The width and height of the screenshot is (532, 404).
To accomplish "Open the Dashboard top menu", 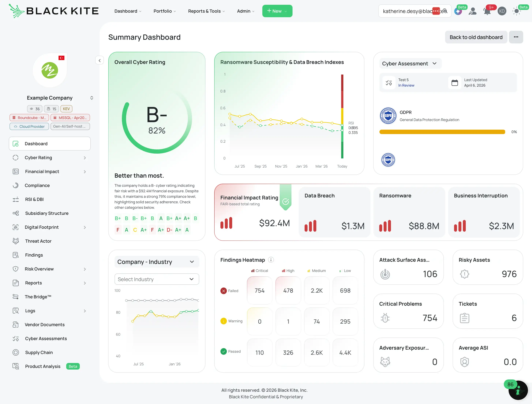I will tap(128, 11).
